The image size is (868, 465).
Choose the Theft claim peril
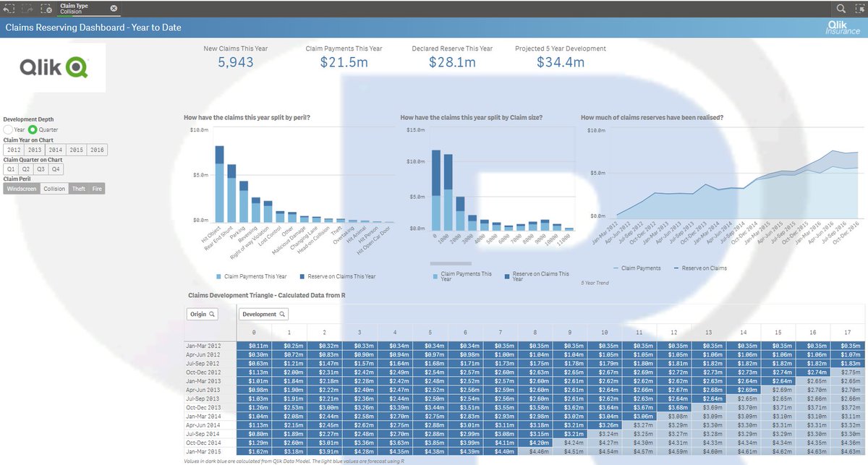tap(78, 188)
